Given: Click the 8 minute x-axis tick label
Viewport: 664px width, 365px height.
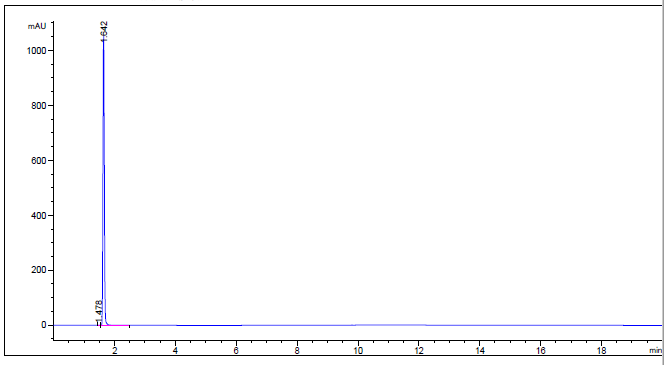Looking at the screenshot, I should (297, 351).
